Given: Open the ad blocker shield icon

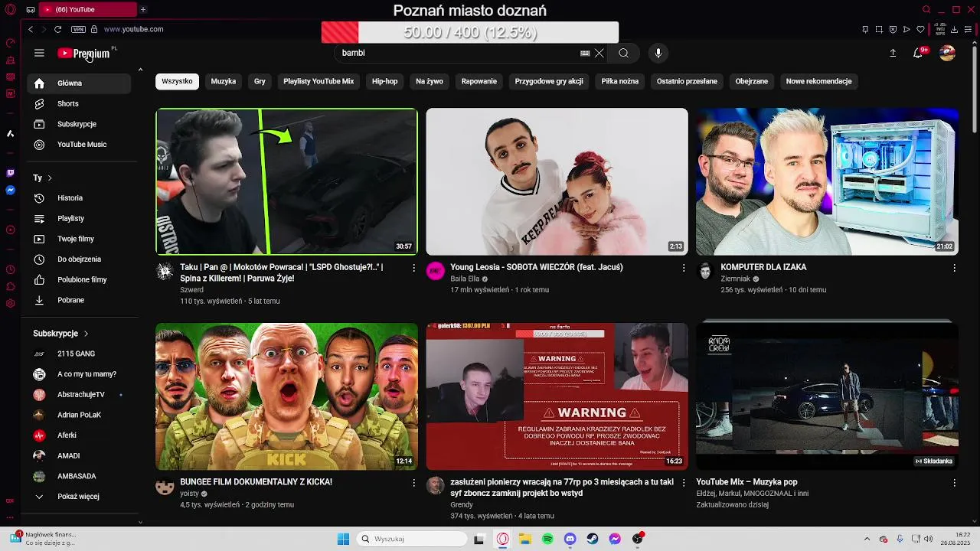Looking at the screenshot, I should click(x=893, y=29).
